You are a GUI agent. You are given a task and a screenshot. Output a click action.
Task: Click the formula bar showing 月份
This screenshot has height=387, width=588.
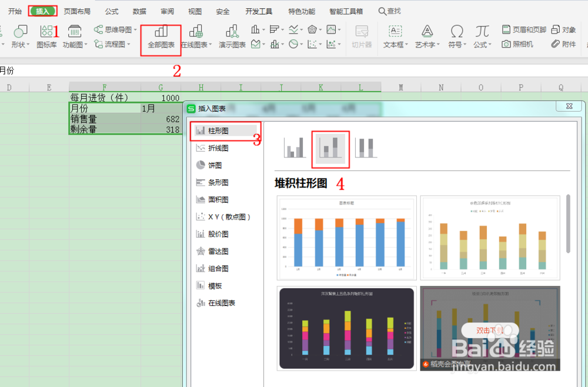pyautogui.click(x=294, y=70)
